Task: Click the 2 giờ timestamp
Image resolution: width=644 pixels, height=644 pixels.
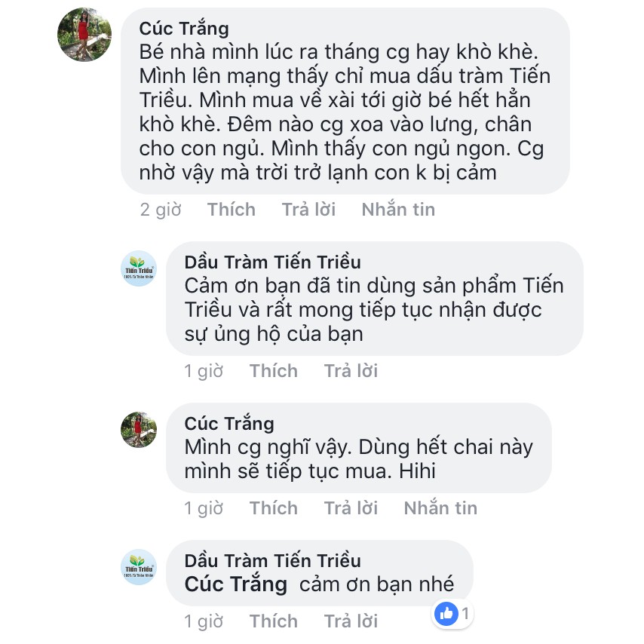Action: click(x=161, y=210)
